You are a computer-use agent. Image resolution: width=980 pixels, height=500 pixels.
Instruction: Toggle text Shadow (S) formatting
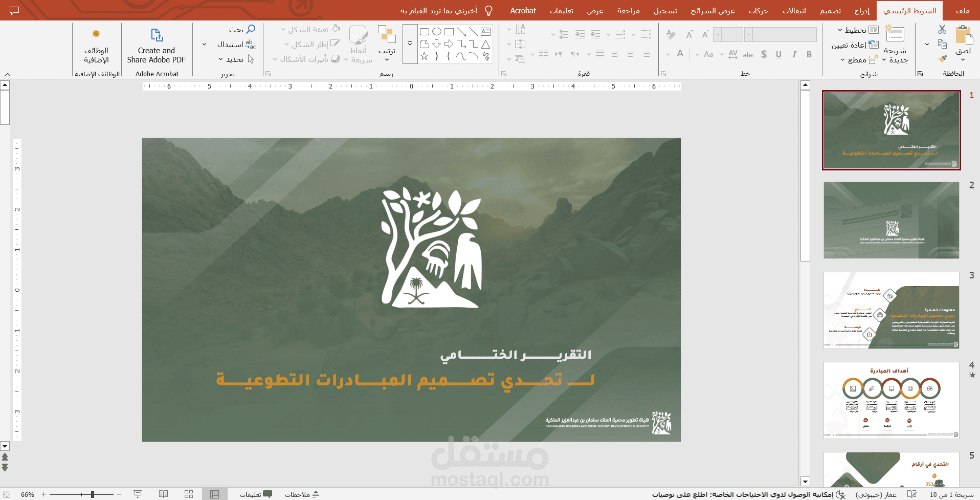coord(764,54)
